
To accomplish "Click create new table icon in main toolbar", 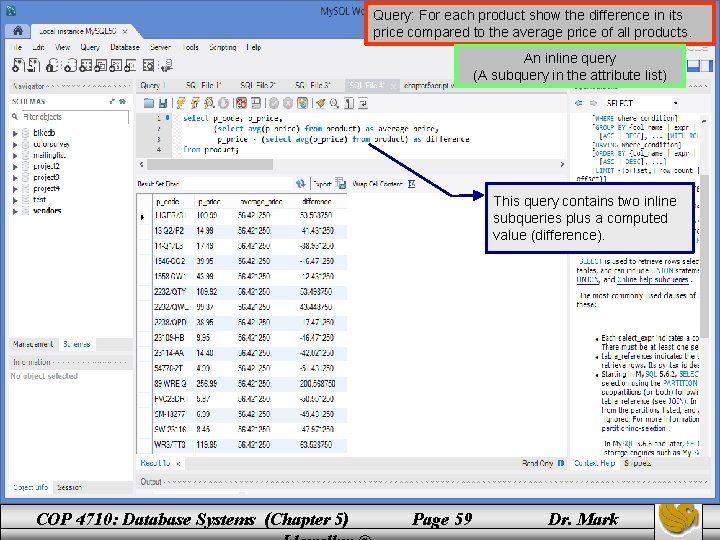I will point(85,66).
